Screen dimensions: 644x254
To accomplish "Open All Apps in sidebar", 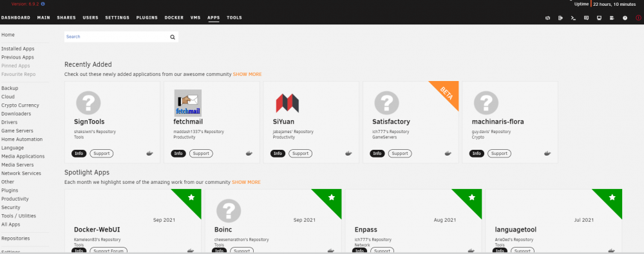I will pos(11,225).
